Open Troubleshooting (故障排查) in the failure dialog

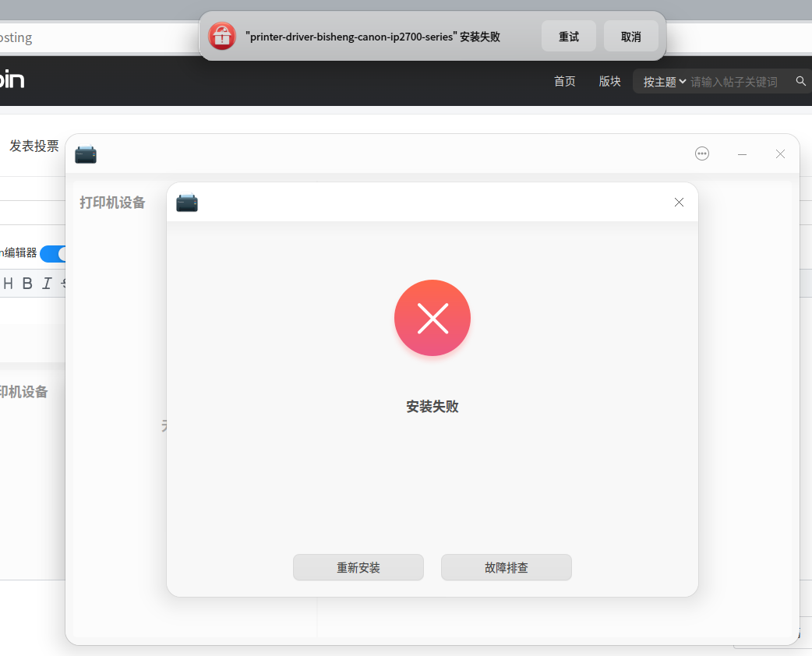[507, 567]
